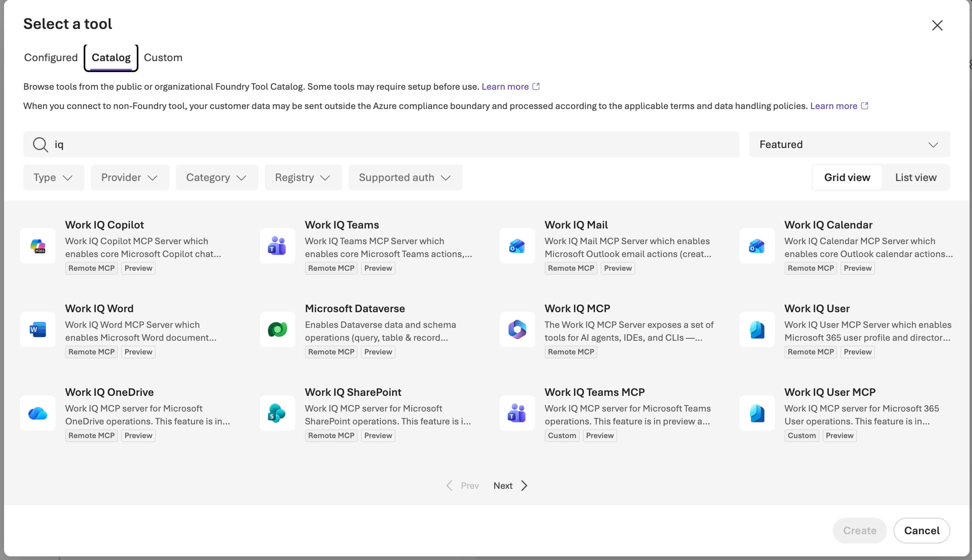Click the Work IQ Teams icon
972x560 pixels.
tap(277, 246)
